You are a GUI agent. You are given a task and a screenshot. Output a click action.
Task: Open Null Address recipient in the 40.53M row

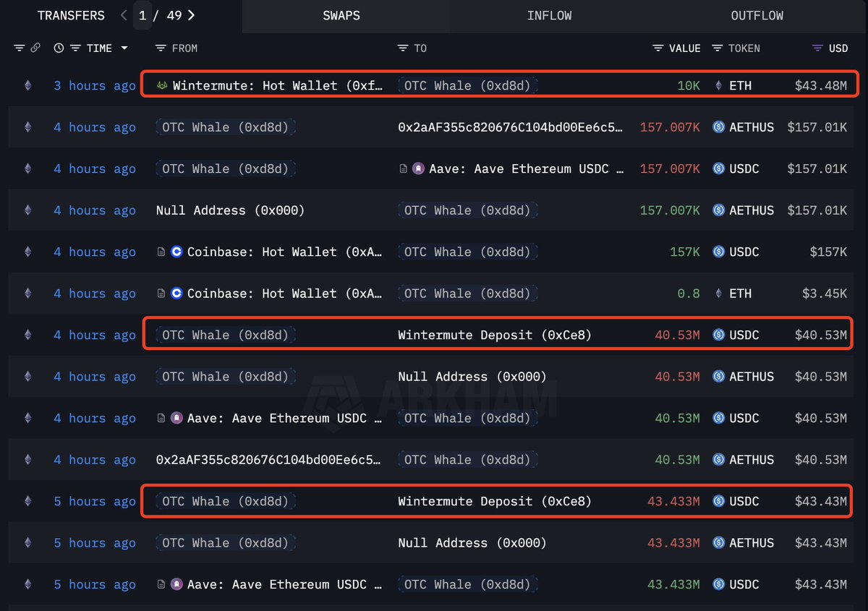tap(472, 377)
